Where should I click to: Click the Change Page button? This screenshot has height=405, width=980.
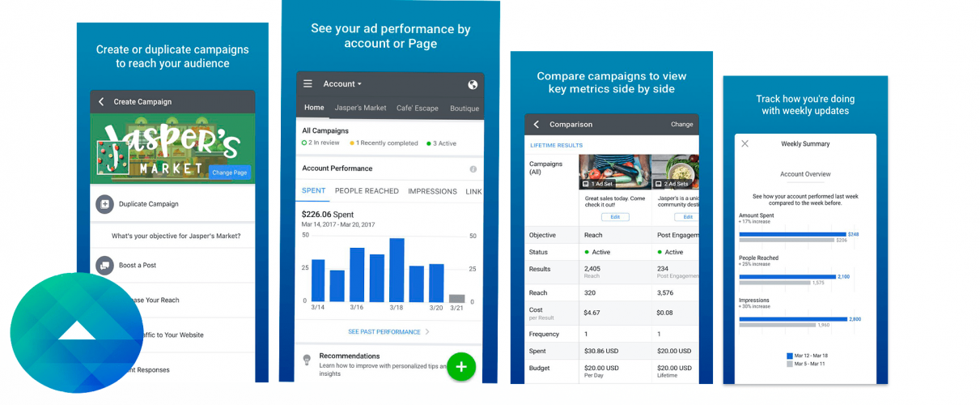click(x=229, y=173)
